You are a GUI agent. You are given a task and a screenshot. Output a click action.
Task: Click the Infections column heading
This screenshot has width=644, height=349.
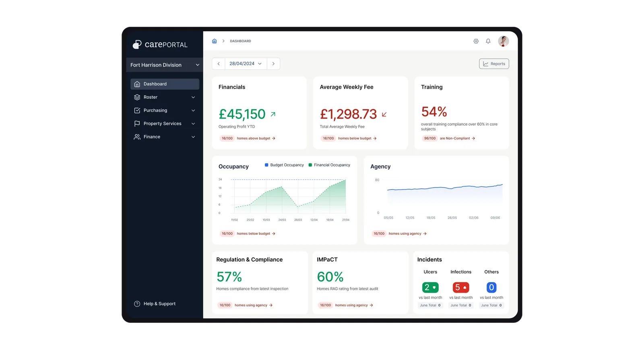coord(461,272)
